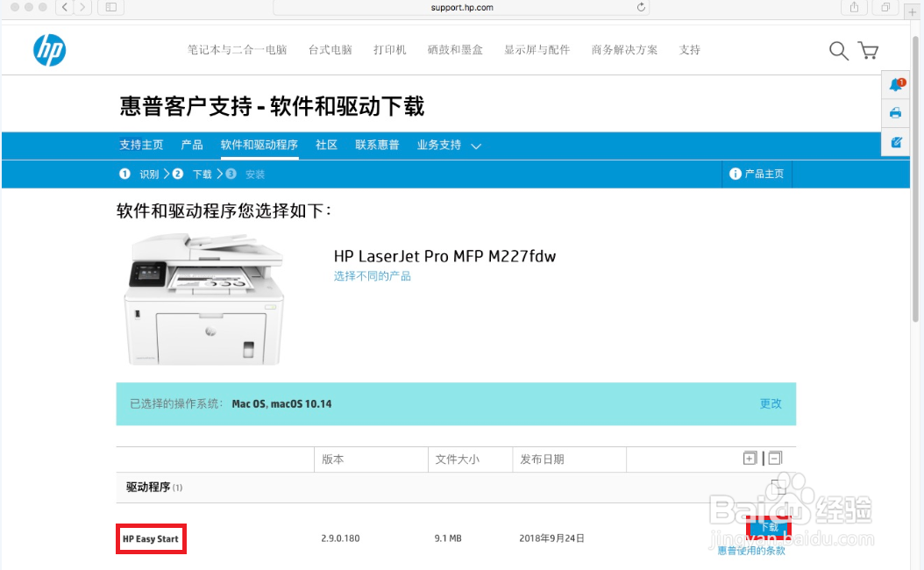Click HP Easy Start driver name
924x570 pixels.
[151, 538]
